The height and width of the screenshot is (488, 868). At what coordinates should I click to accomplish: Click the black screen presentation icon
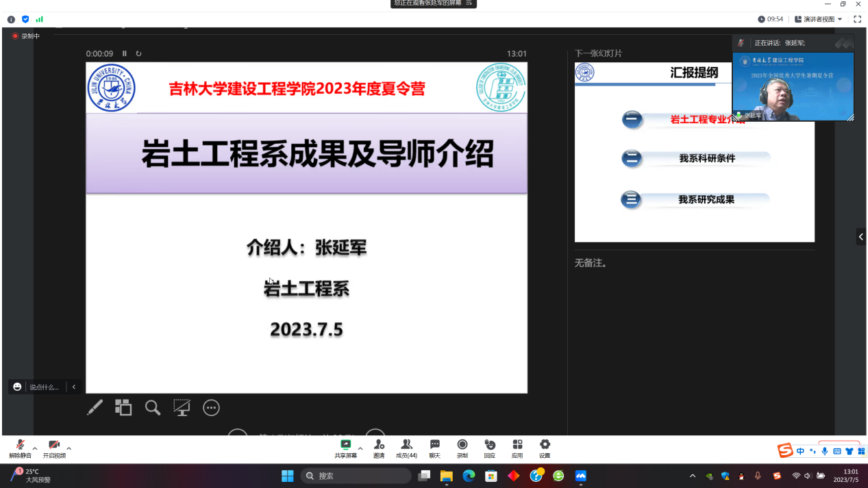pyautogui.click(x=182, y=408)
